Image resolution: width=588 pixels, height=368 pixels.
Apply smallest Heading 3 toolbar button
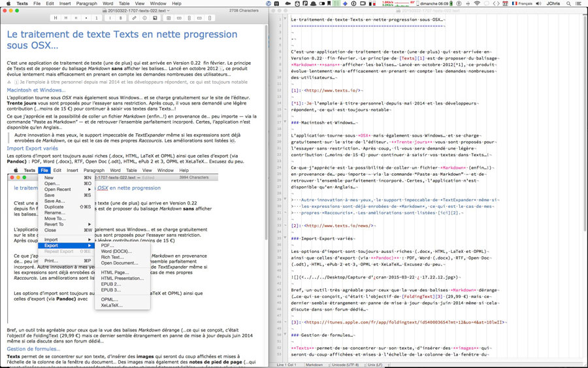(x=76, y=18)
